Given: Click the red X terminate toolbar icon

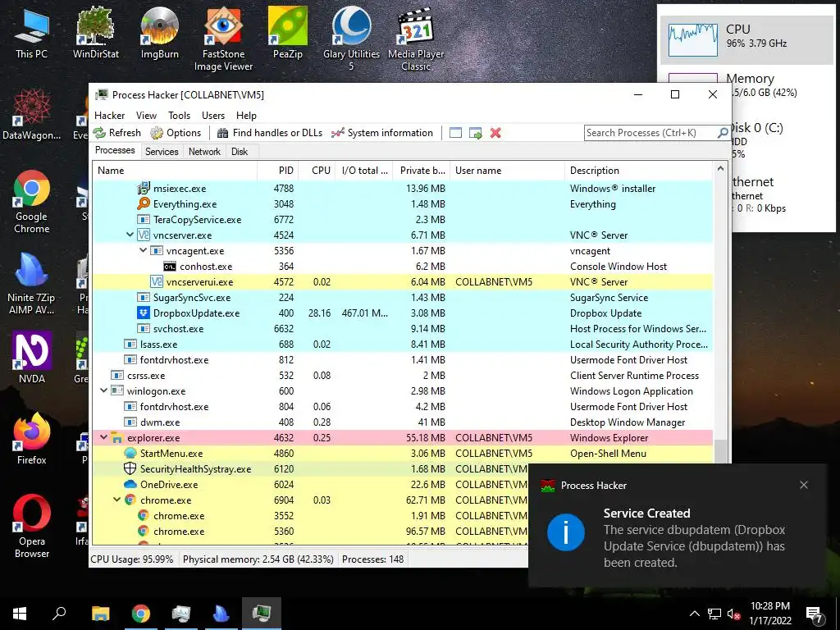Looking at the screenshot, I should [x=495, y=133].
